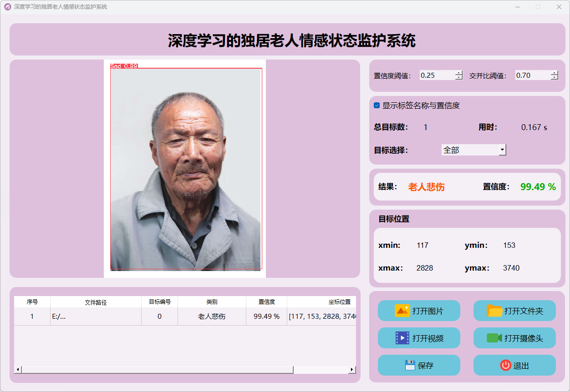570x392 pixels.
Task: Click the IoU threshold field showing 0.70
Action: [532, 75]
